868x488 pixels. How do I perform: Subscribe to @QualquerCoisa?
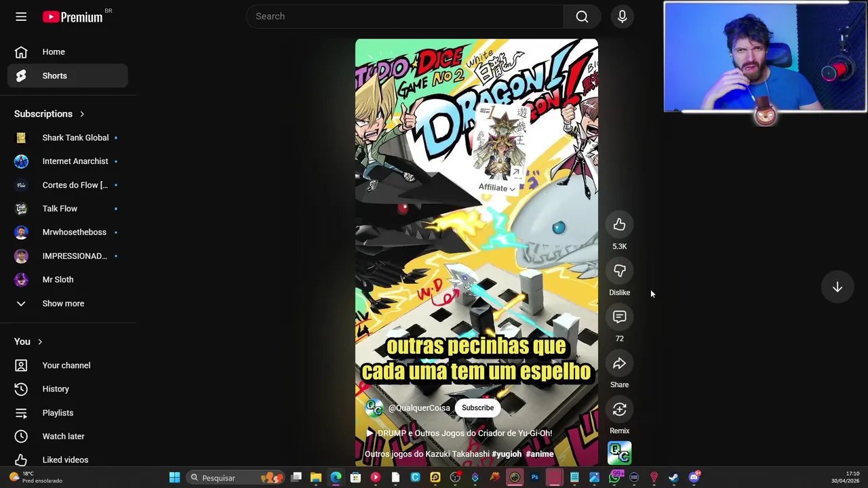[x=478, y=408]
